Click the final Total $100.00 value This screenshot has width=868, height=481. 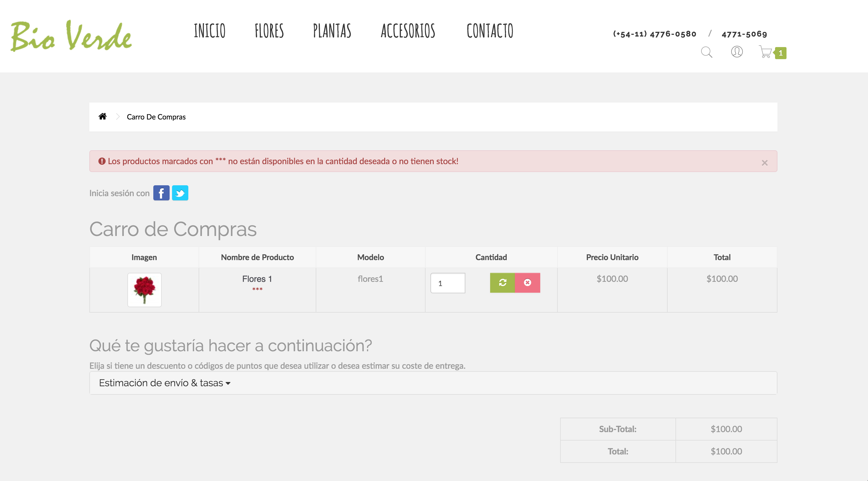click(726, 451)
